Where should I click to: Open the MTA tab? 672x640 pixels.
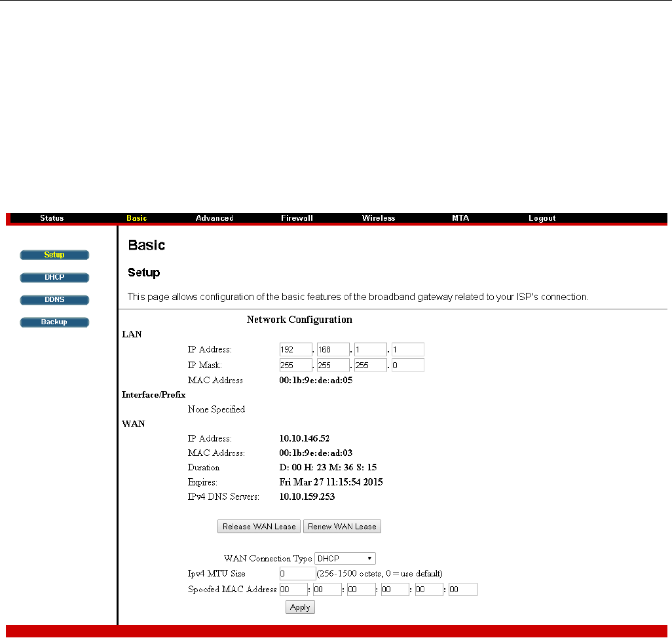click(460, 217)
